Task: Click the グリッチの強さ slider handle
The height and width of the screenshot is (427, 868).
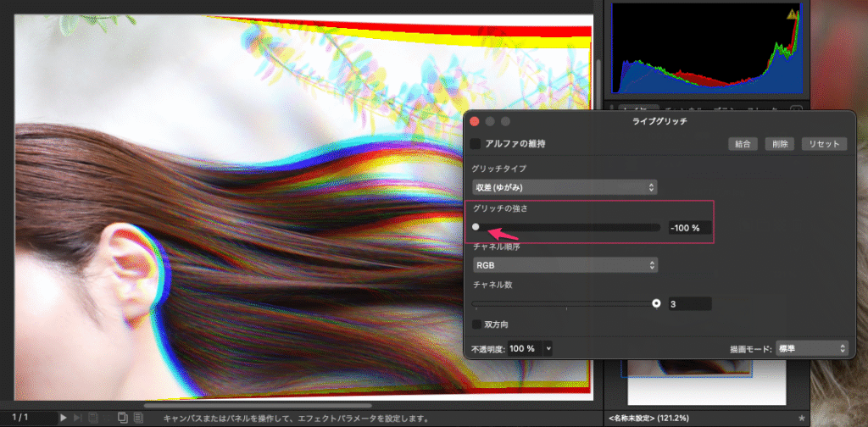Action: tap(476, 227)
